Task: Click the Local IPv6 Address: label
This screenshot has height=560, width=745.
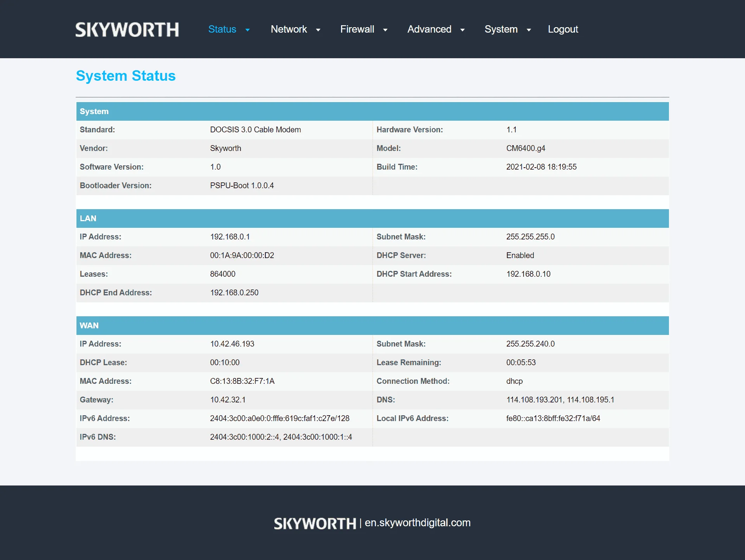Action: coord(412,418)
